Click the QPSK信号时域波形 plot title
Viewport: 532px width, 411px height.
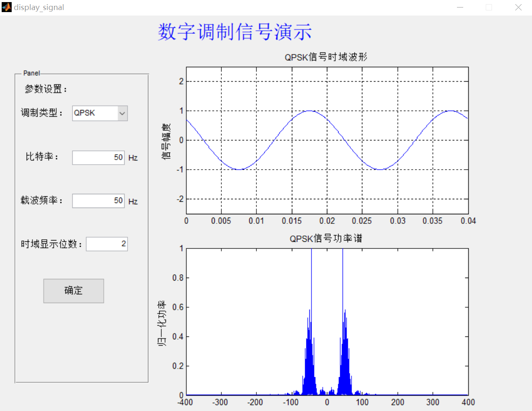pyautogui.click(x=326, y=57)
